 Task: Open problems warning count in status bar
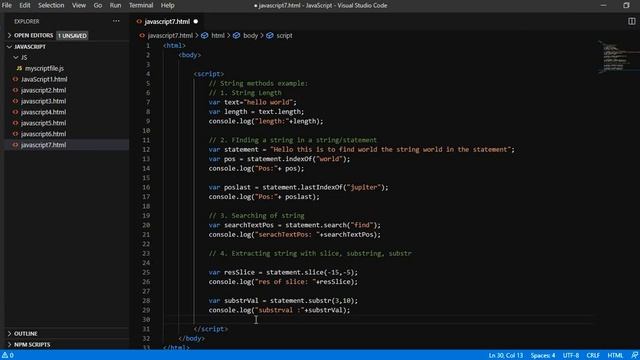coord(8,355)
